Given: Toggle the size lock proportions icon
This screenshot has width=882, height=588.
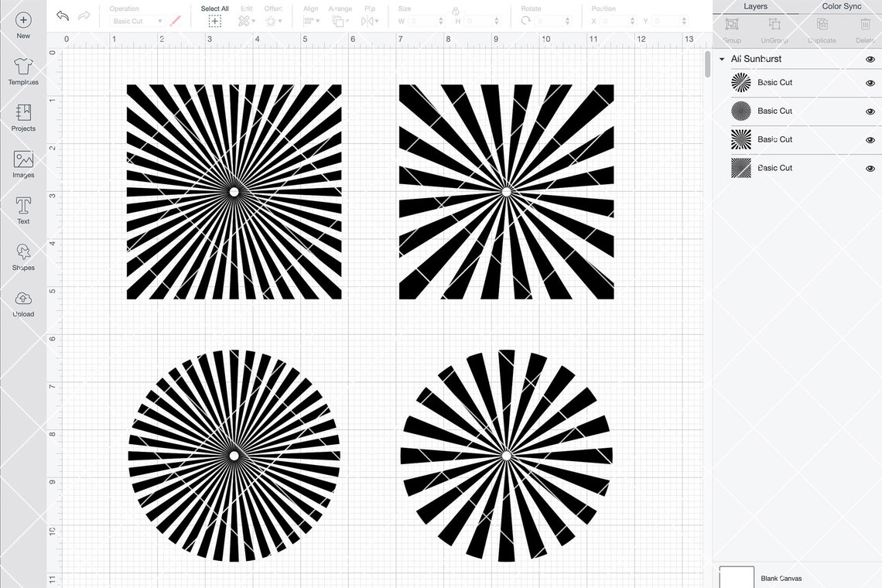Looking at the screenshot, I should tap(455, 12).
